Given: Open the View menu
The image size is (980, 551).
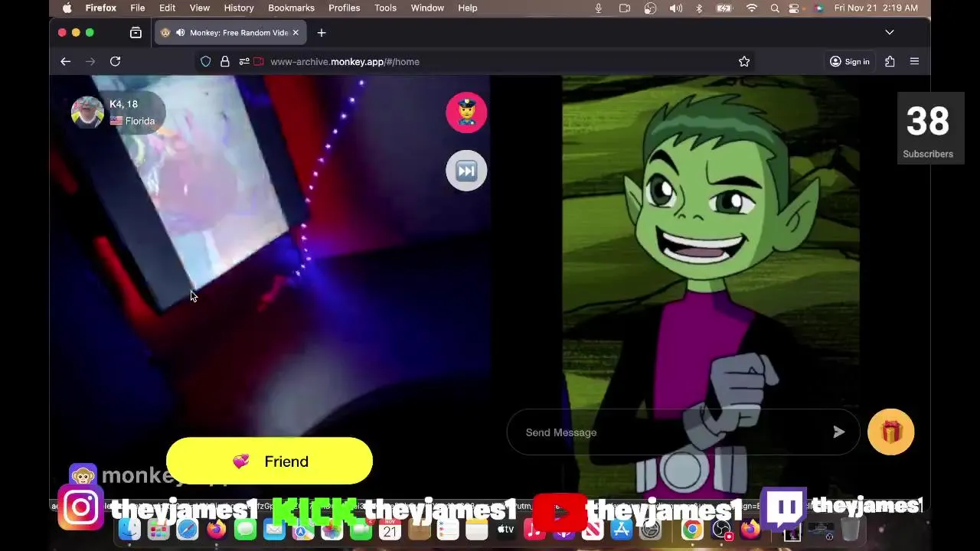Looking at the screenshot, I should pyautogui.click(x=200, y=8).
